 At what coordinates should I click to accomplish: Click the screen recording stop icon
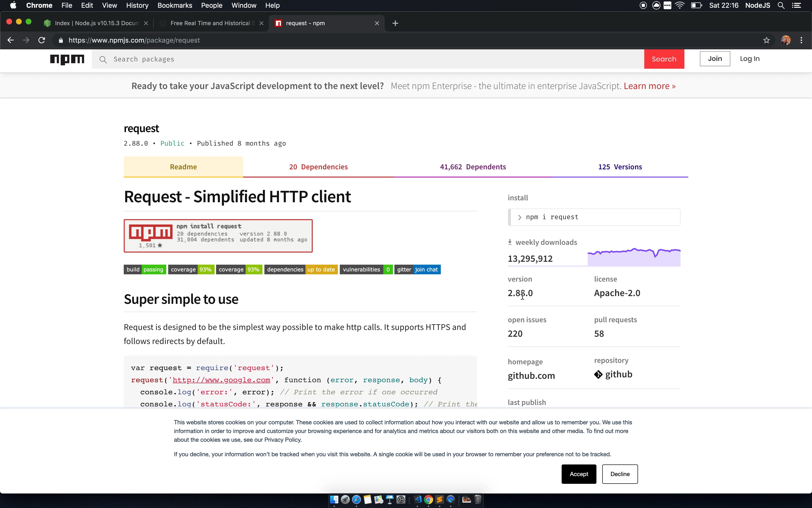[x=643, y=5]
